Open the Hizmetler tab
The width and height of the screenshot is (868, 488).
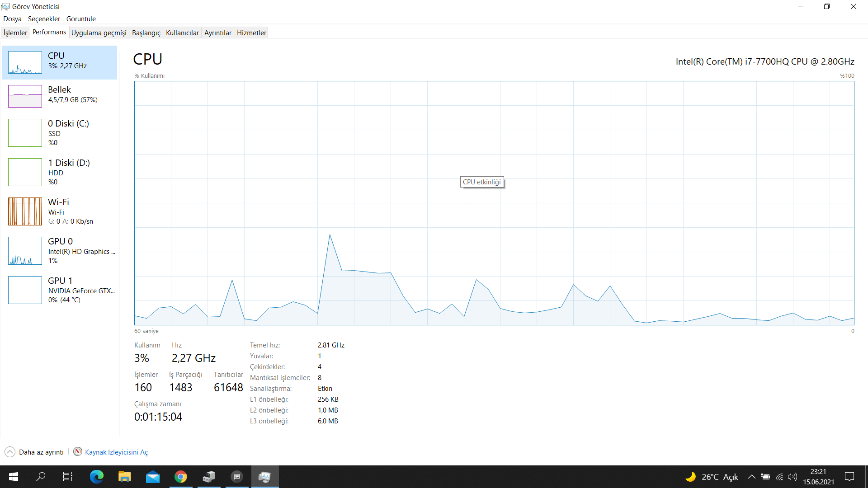251,33
